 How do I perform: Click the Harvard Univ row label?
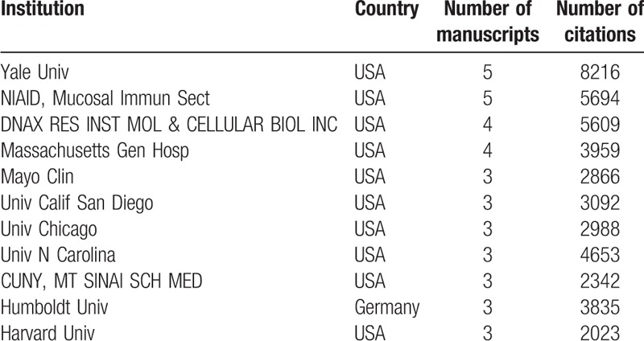47,333
